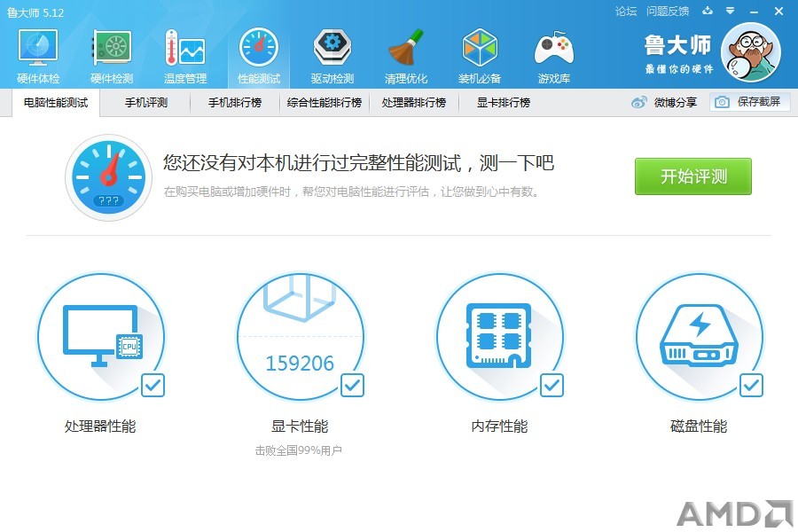Click the 磁盘性能 label

click(x=699, y=426)
